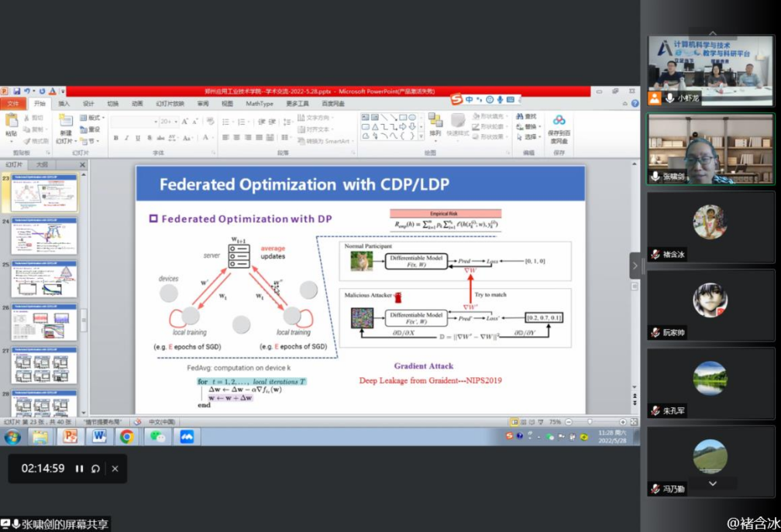
Task: Expand the shapes gallery more arrow
Action: (421, 136)
